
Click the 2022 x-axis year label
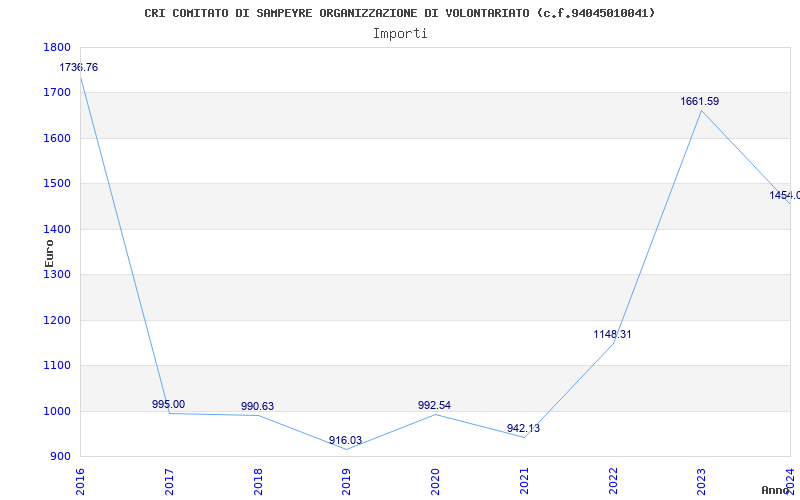point(613,482)
